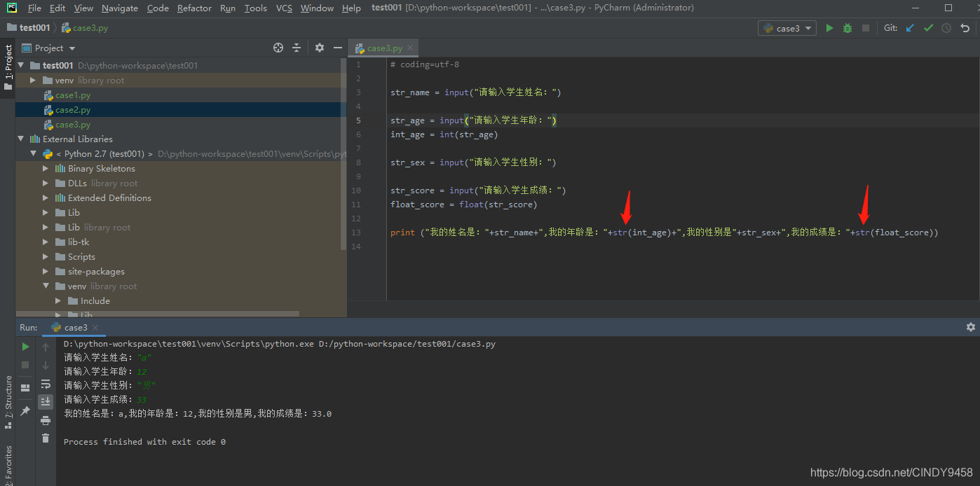Rerun case3 from the Run panel
980x486 pixels.
(x=25, y=347)
